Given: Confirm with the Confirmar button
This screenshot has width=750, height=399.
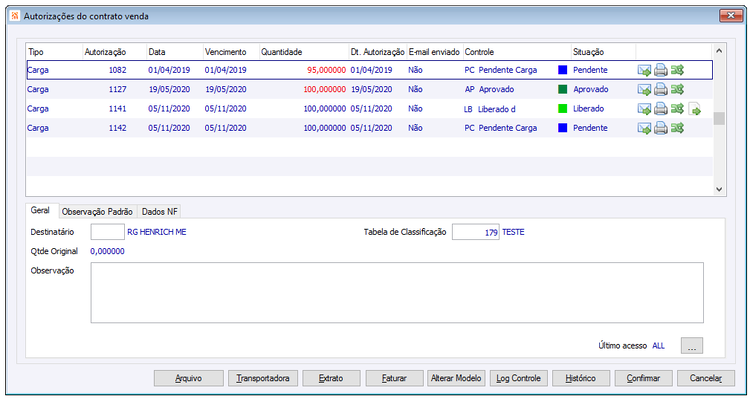Looking at the screenshot, I should tap(643, 378).
